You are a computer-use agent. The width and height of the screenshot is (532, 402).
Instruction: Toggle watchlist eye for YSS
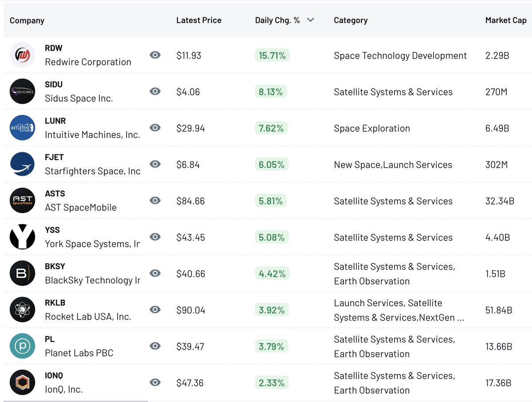tap(155, 237)
